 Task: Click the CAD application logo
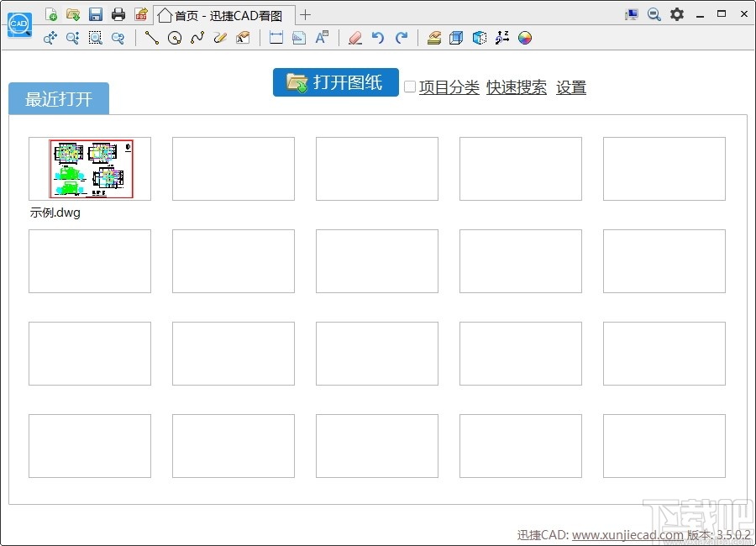tap(19, 25)
